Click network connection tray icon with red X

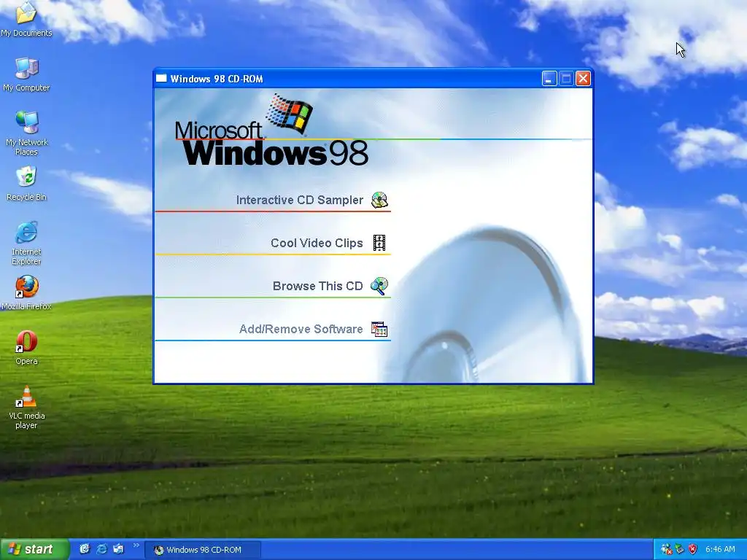pos(667,550)
